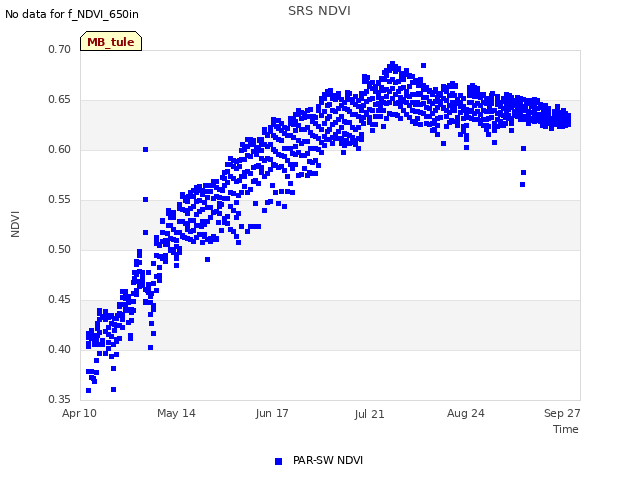Click the Sep 27 x-axis label

(x=562, y=413)
